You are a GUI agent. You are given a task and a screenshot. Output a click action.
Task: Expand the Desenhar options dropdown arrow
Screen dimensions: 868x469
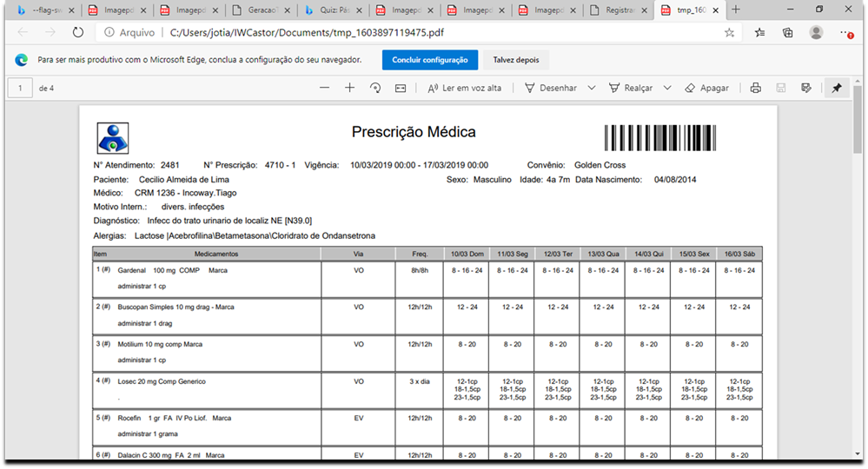pyautogui.click(x=592, y=88)
